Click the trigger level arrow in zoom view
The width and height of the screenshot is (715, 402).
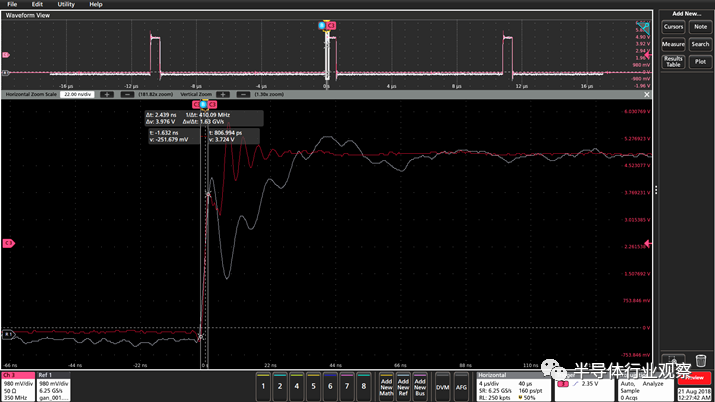click(648, 244)
